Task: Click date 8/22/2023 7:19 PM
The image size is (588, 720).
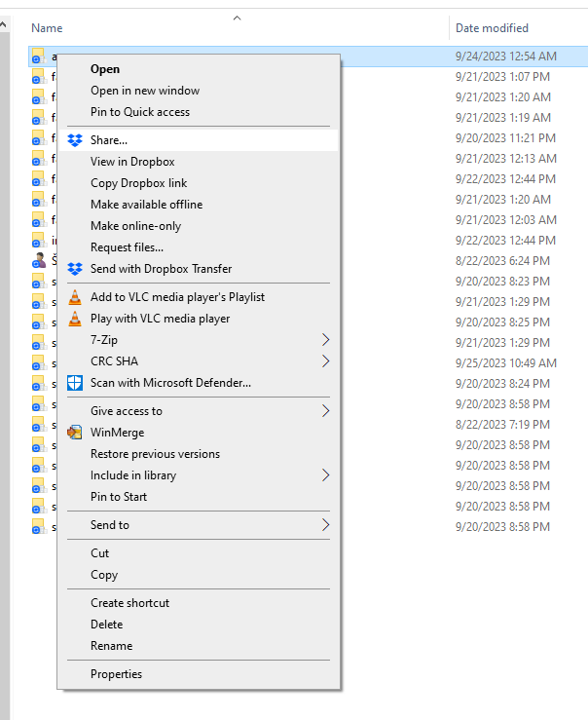Action: (502, 424)
